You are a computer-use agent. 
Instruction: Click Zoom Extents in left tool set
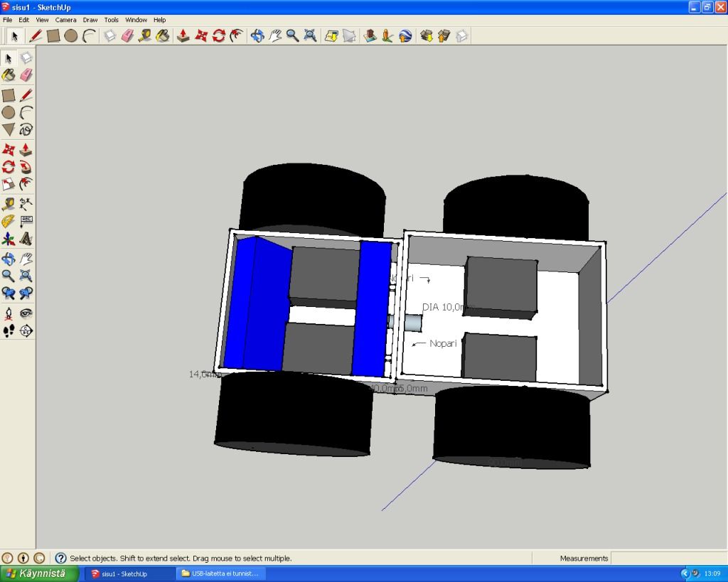tap(26, 276)
